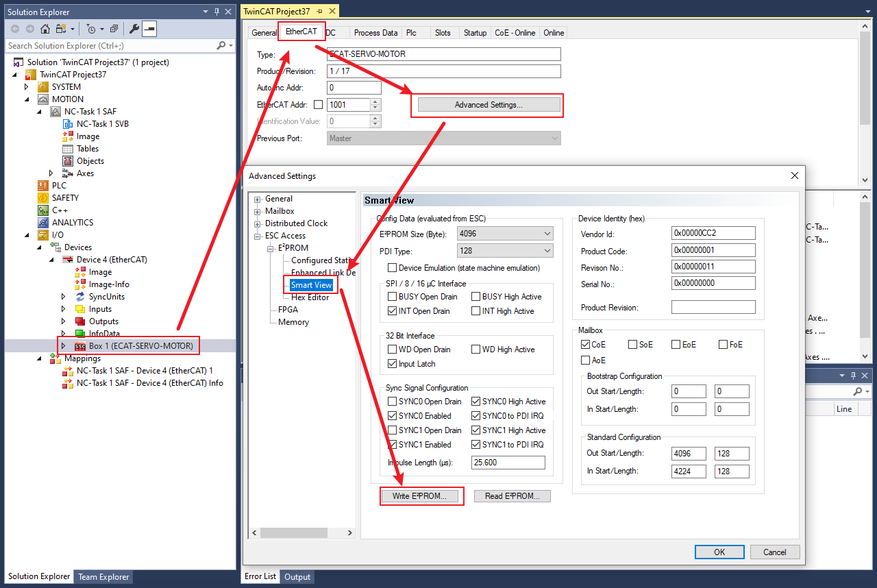Enable the FoE mailbox checkbox
877x588 pixels.
click(723, 345)
